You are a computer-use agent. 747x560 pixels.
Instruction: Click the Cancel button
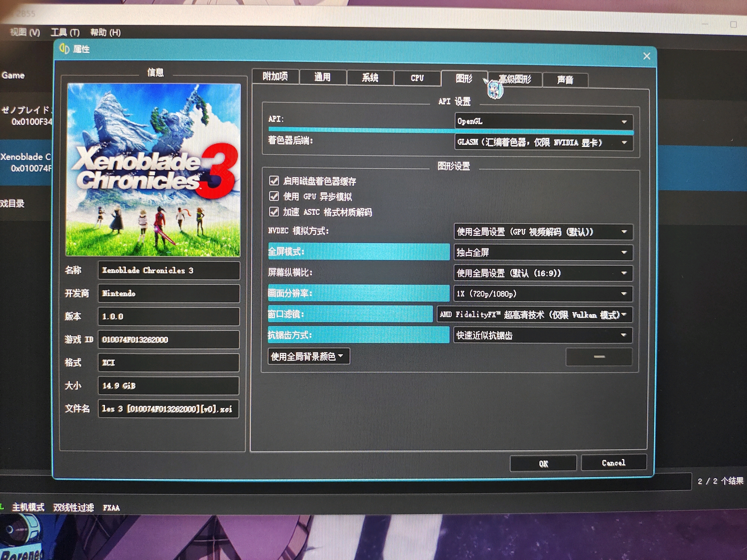(x=614, y=463)
